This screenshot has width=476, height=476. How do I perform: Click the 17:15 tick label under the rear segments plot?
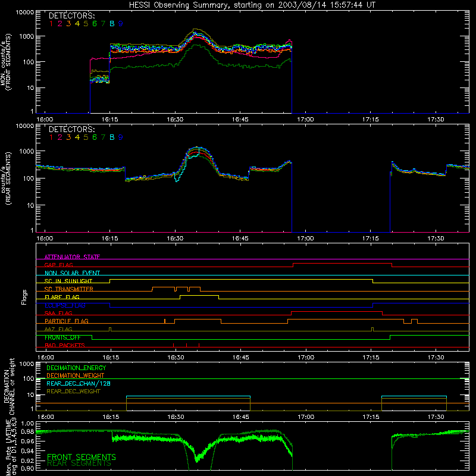point(370,239)
